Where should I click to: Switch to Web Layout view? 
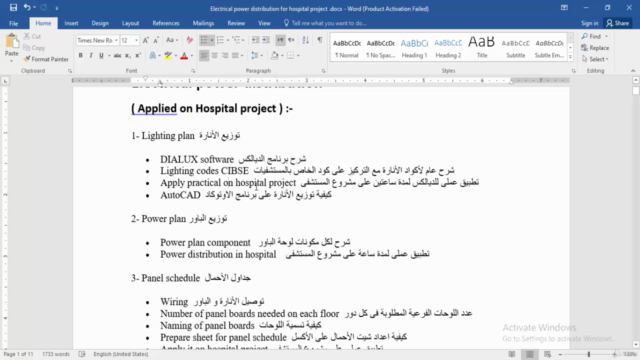tap(548, 354)
